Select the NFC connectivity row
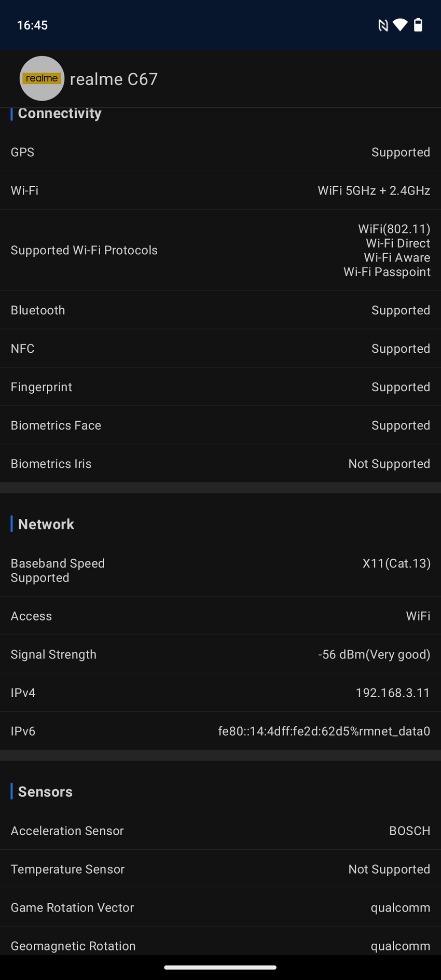The image size is (441, 980). point(220,349)
